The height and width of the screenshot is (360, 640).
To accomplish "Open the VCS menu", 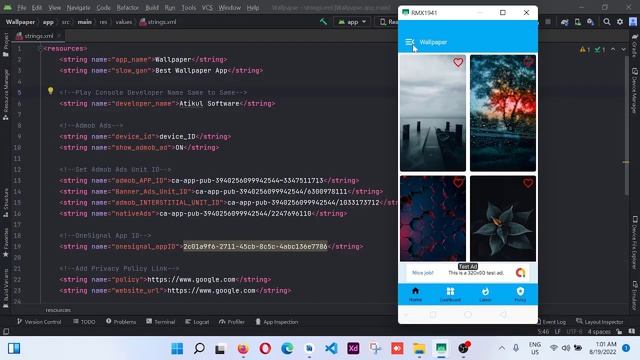I will click(207, 7).
